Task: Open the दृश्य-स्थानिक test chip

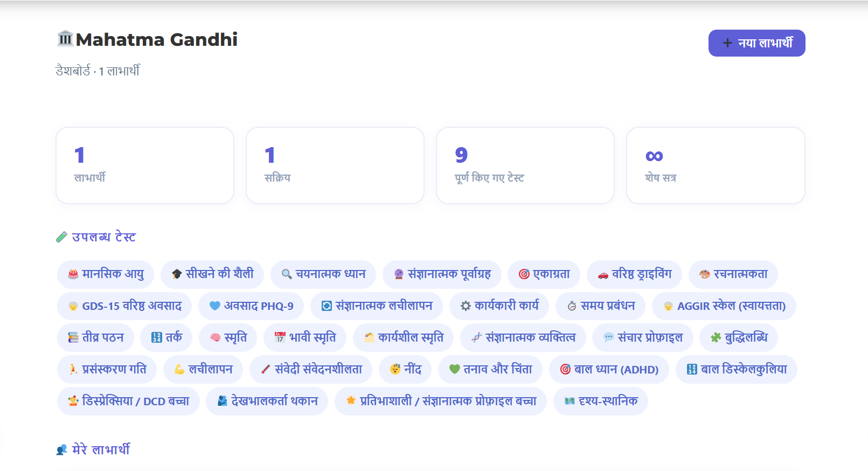Action: [x=601, y=401]
